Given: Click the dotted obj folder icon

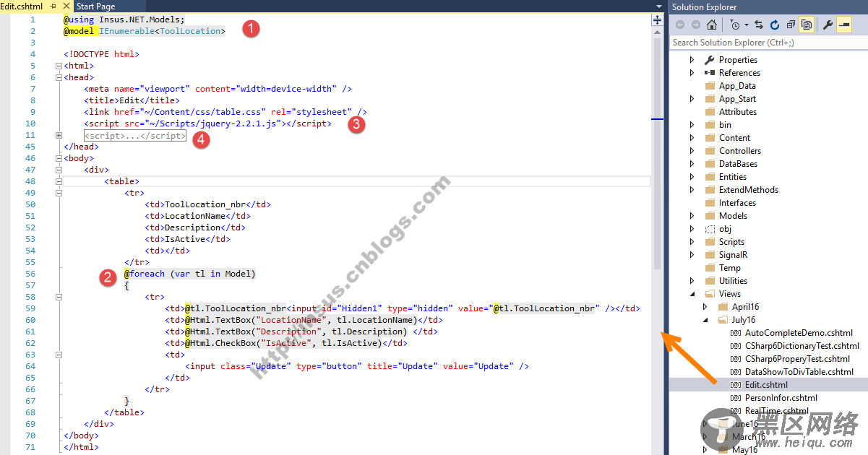Looking at the screenshot, I should coord(709,229).
